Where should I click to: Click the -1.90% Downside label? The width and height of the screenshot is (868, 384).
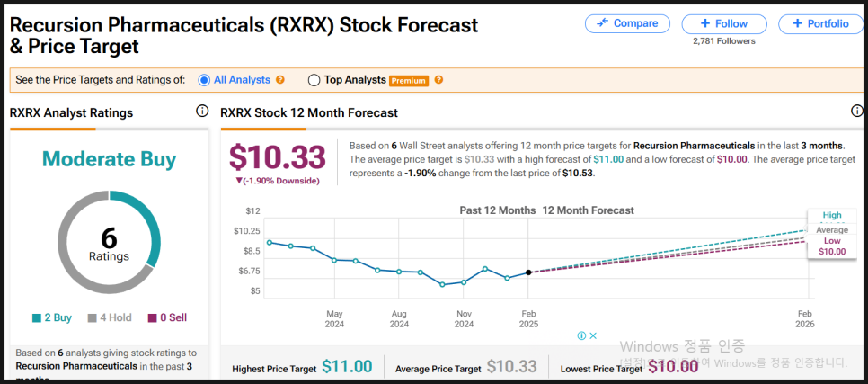point(278,181)
